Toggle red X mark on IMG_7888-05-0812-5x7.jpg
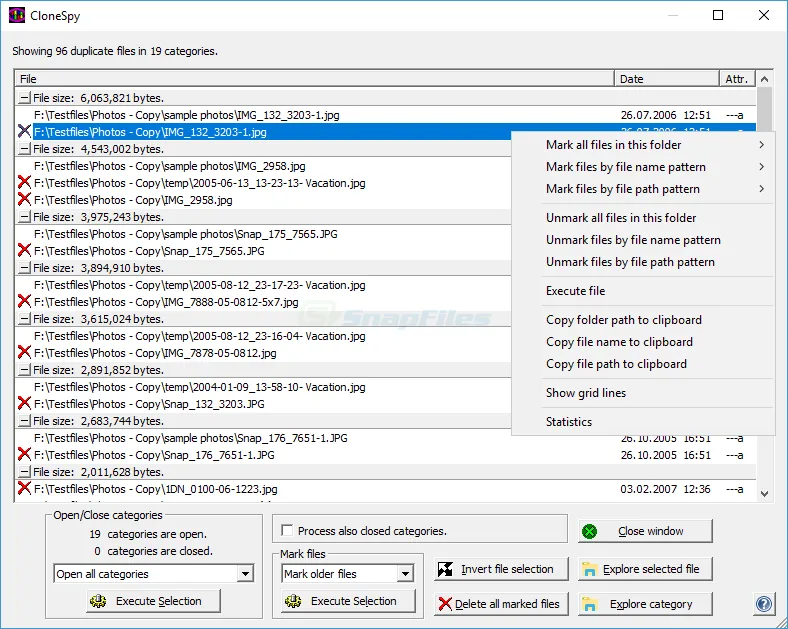 [24, 301]
